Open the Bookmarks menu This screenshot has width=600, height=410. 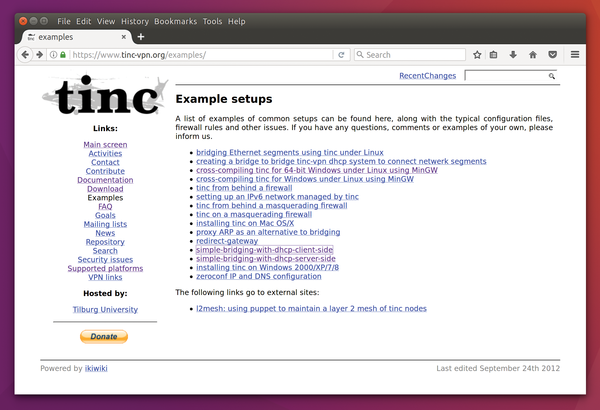pyautogui.click(x=176, y=21)
